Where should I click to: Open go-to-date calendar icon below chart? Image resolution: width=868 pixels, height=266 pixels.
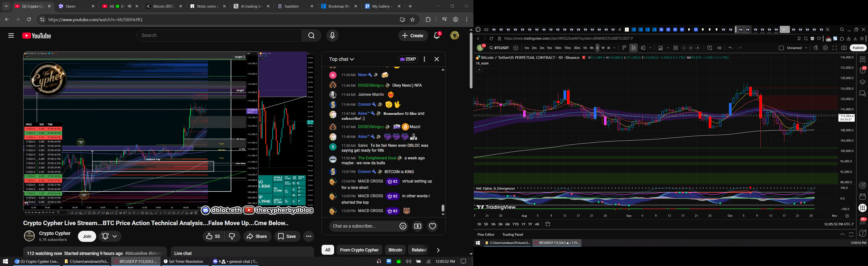(x=547, y=224)
